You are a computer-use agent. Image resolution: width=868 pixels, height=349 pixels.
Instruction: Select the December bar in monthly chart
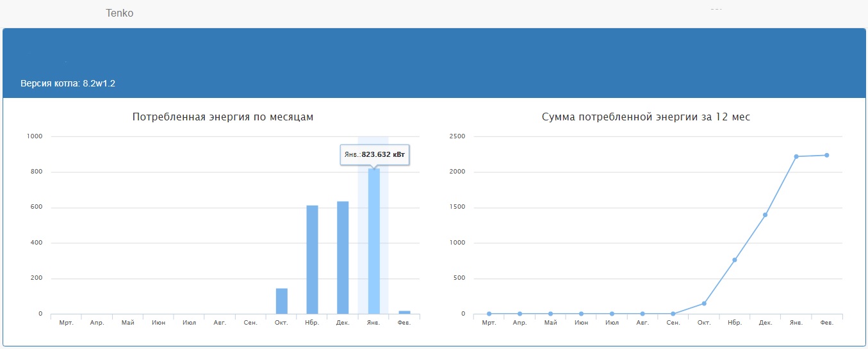coord(343,257)
